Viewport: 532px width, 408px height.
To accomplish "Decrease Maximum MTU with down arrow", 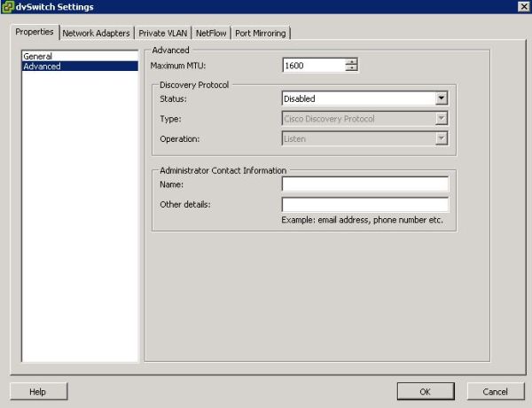I will click(352, 68).
